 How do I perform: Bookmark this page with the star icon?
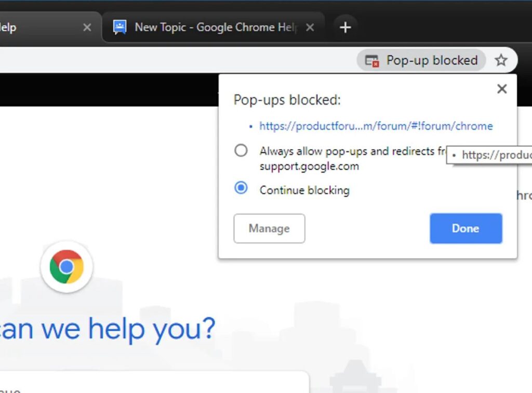click(501, 60)
